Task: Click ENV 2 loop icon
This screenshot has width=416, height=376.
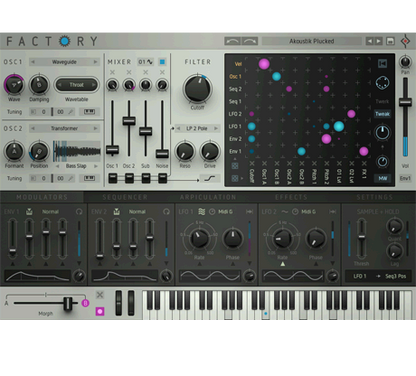Action: point(166,212)
